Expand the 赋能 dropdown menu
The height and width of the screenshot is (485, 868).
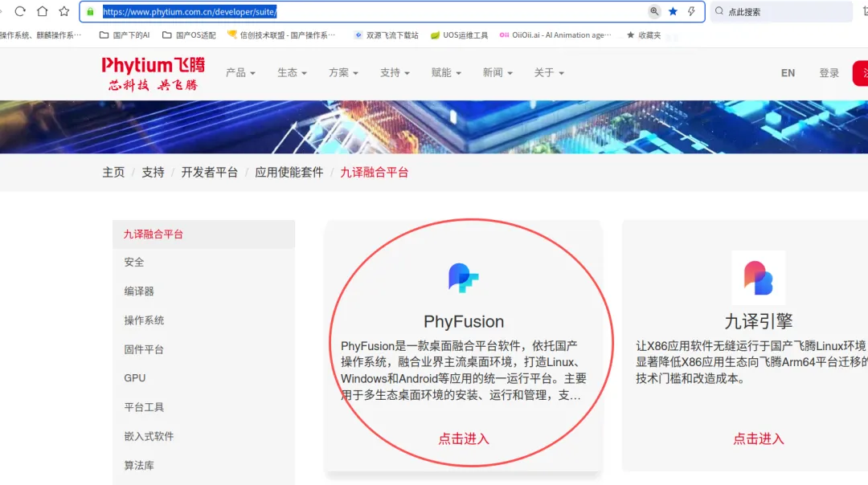[446, 72]
